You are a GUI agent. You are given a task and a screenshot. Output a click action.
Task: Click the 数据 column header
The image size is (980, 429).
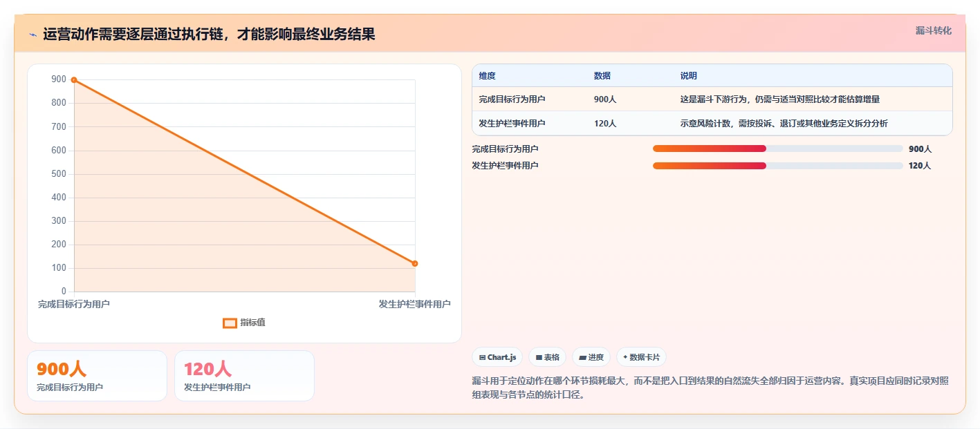[602, 76]
